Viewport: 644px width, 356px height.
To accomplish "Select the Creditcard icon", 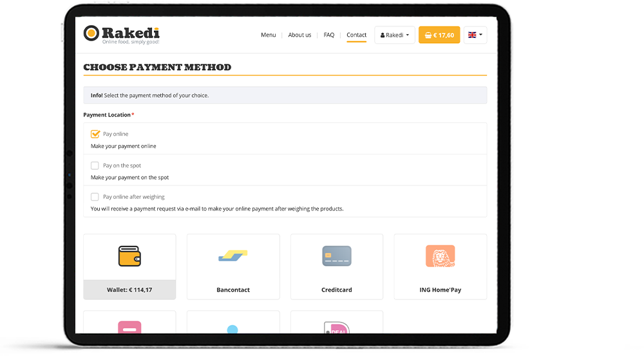I will [x=336, y=256].
